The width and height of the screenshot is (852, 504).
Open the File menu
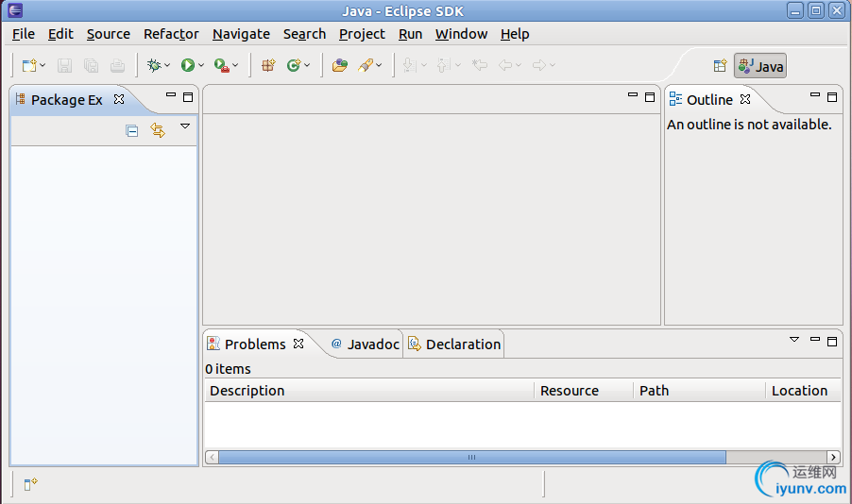[x=24, y=34]
